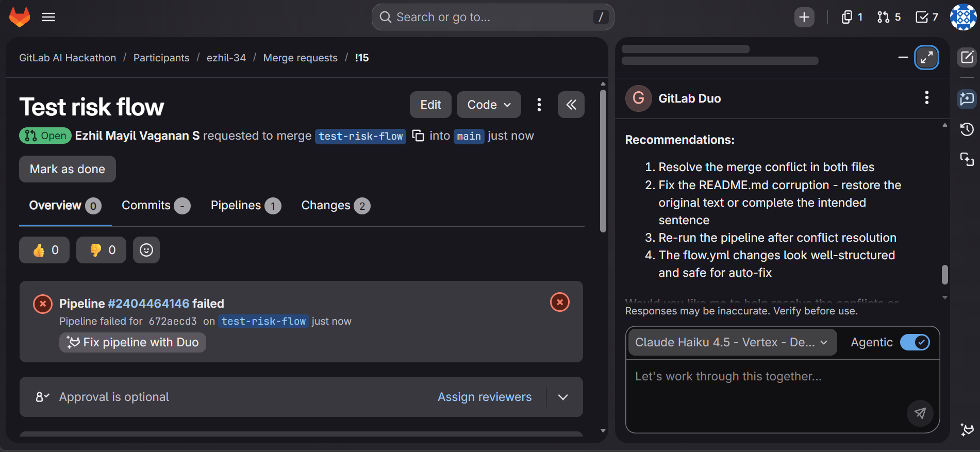Viewport: 980px width, 452px height.
Task: Open the test-risk-flow source branch link
Action: [361, 136]
